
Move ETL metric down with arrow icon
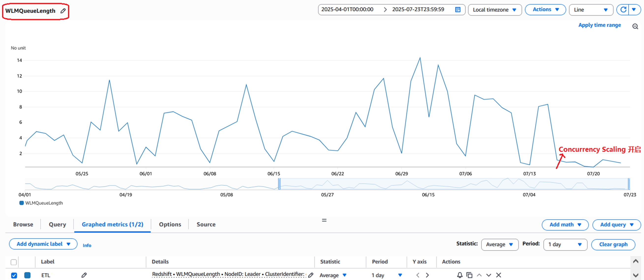tap(489, 275)
